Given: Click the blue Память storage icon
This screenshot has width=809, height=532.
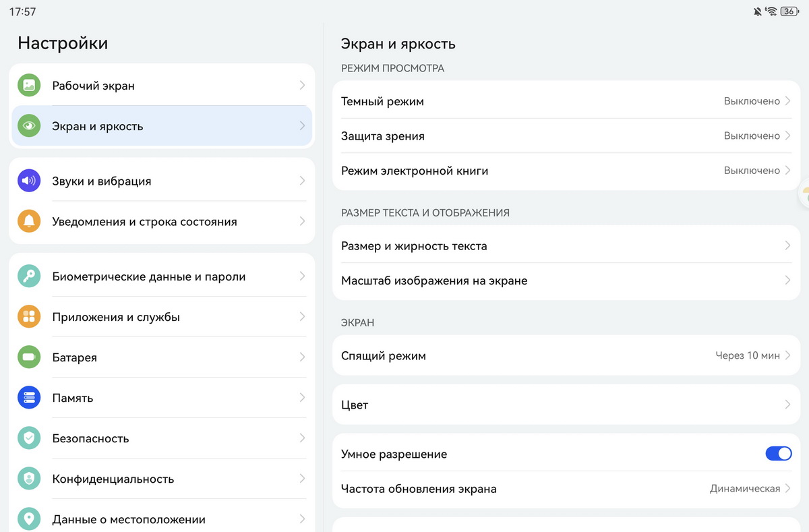Looking at the screenshot, I should 29,398.
